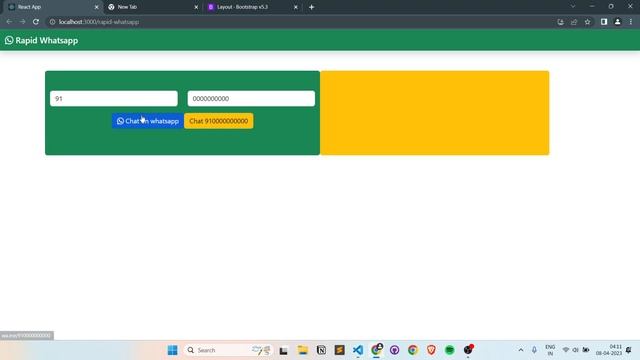Launch Brave browser from the taskbar
The height and width of the screenshot is (360, 640).
point(431,350)
